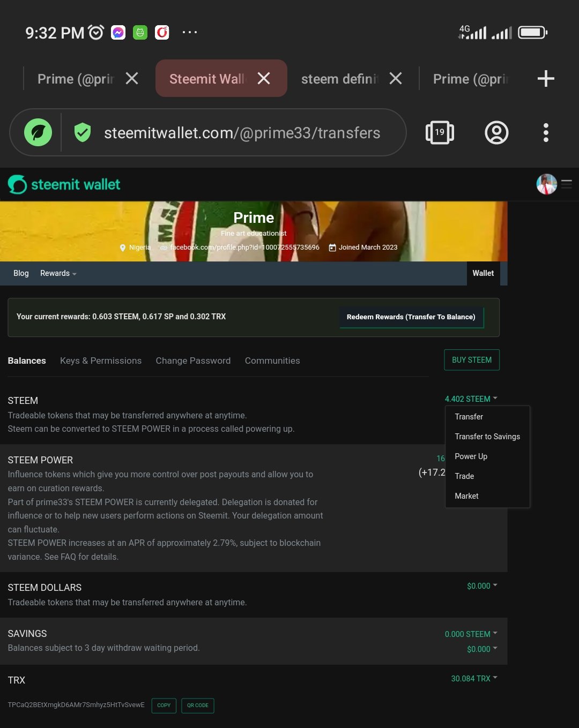Select the Balances tab
The height and width of the screenshot is (728, 579).
(27, 361)
